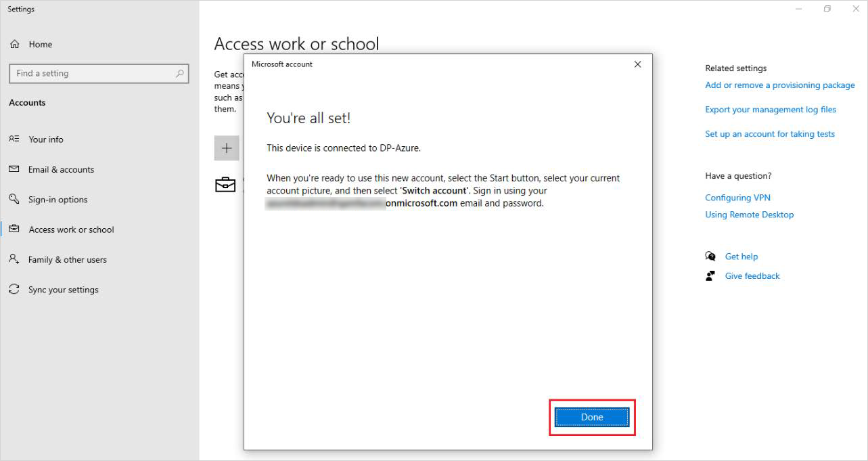Click the plus Connect icon
868x461 pixels.
[x=227, y=148]
